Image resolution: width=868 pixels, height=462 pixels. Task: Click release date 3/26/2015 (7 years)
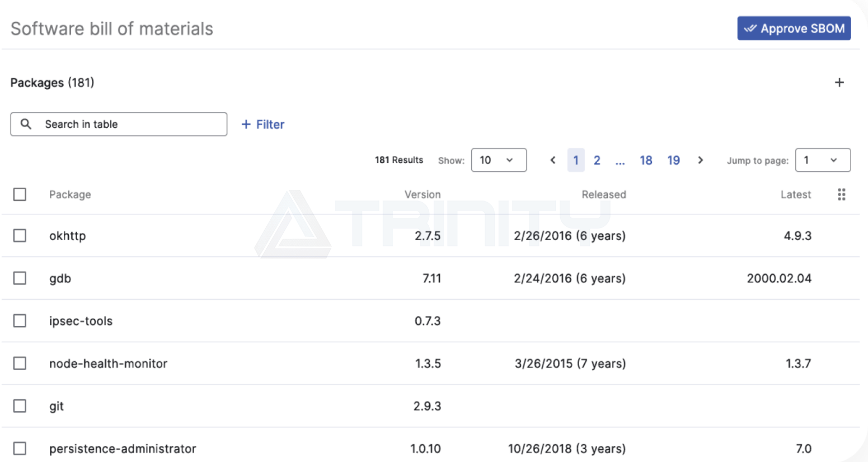pyautogui.click(x=570, y=363)
